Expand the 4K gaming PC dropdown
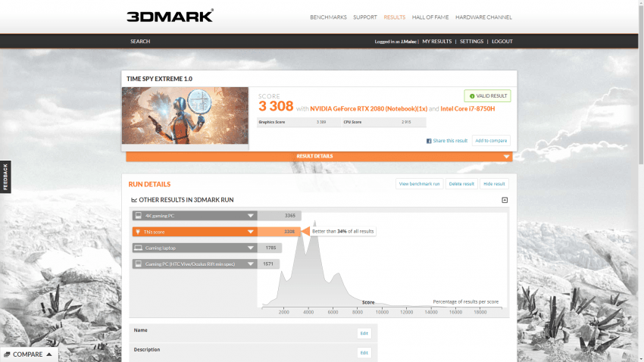Screen dimensions: 644x362 click(x=250, y=216)
